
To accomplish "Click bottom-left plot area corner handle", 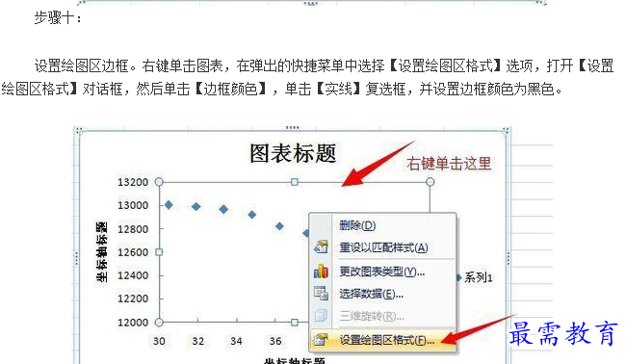I will (x=159, y=322).
